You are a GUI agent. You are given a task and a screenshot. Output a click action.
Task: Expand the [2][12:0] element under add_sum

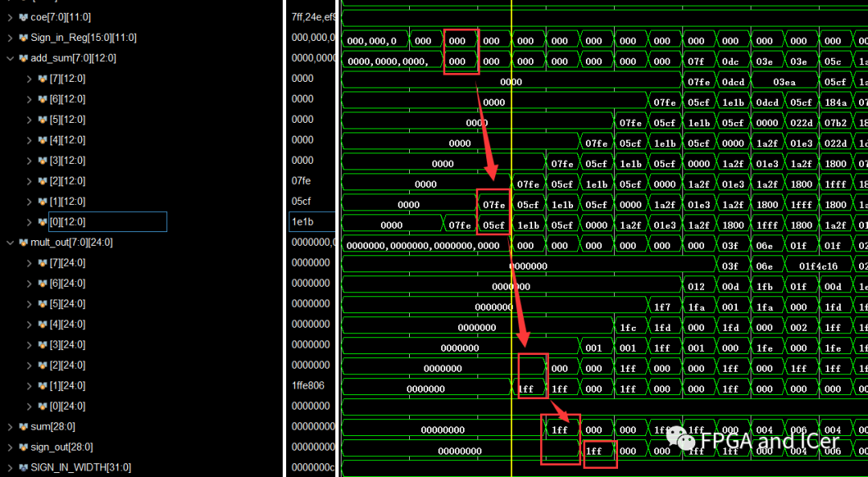pos(30,181)
